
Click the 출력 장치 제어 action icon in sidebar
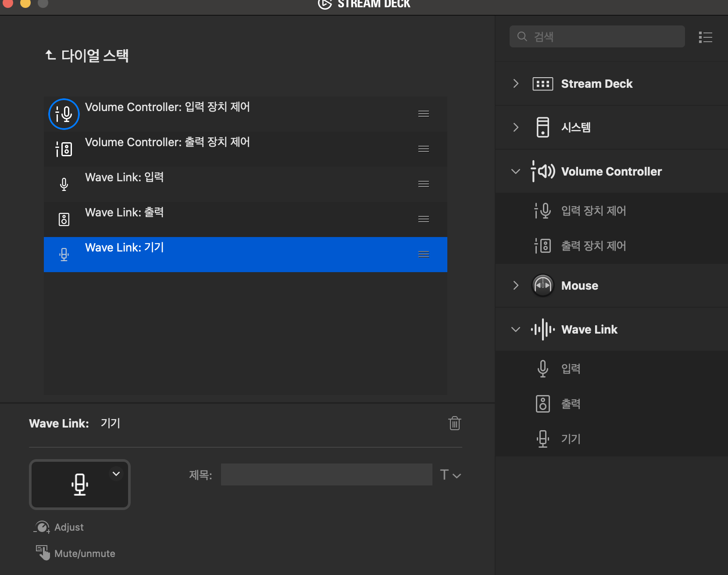point(543,246)
